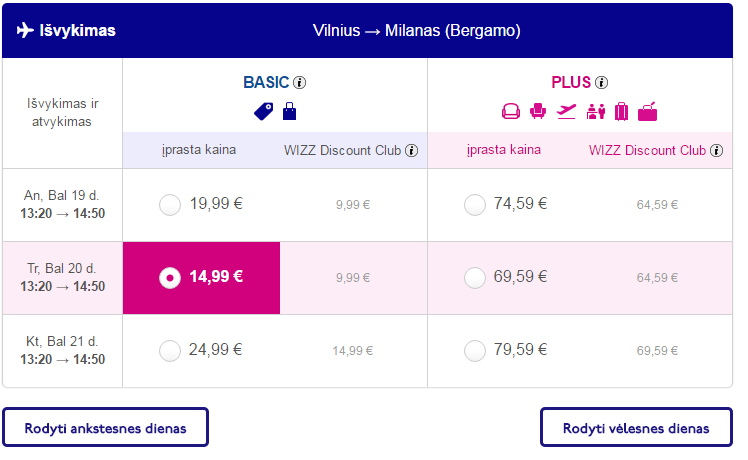Pick the 79,59 € PLUS fare radio button
The height and width of the screenshot is (460, 748).
475,350
